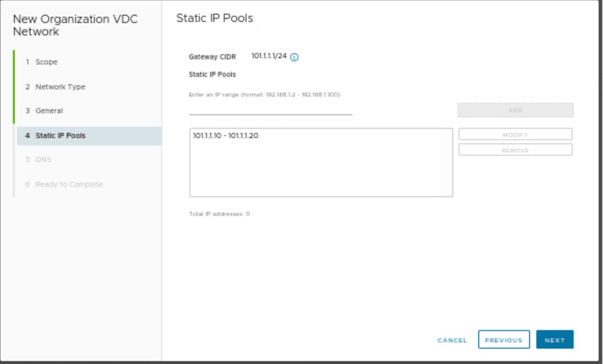Open the Network Type wizard step
Image resolution: width=603 pixels, height=364 pixels.
coord(60,87)
